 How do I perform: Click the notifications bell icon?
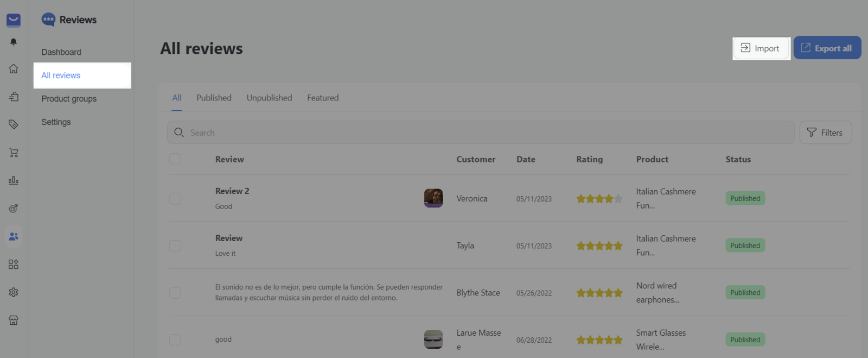(14, 42)
